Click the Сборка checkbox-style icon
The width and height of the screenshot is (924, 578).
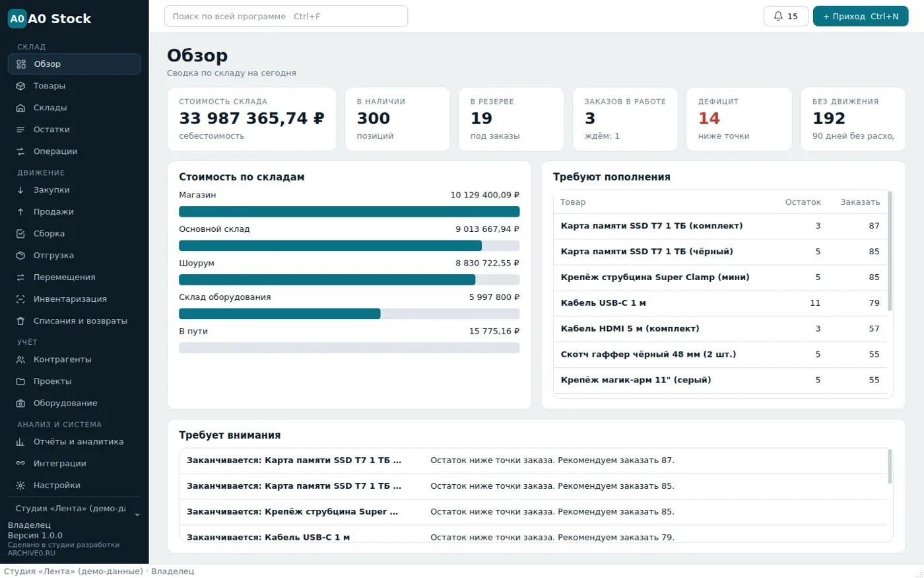[x=20, y=233]
